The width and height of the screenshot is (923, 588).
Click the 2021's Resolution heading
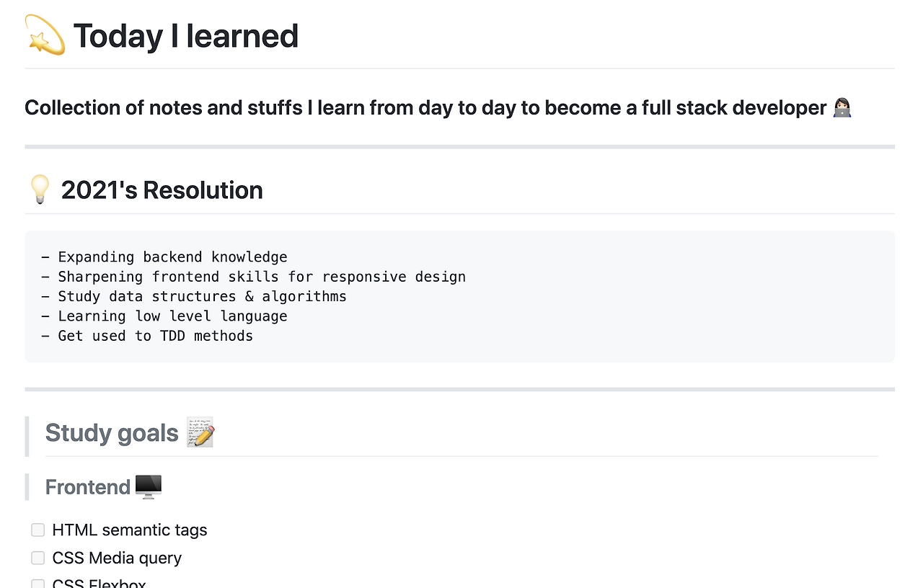[x=162, y=190]
